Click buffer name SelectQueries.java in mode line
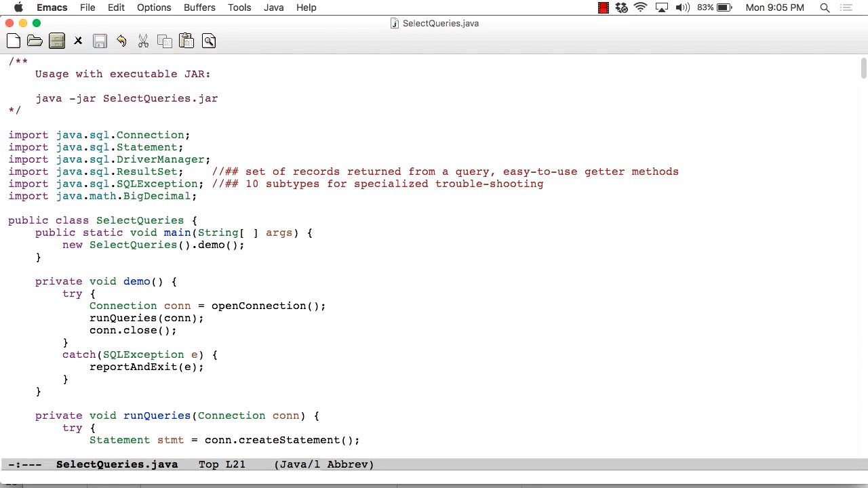The image size is (868, 488). pos(117,464)
